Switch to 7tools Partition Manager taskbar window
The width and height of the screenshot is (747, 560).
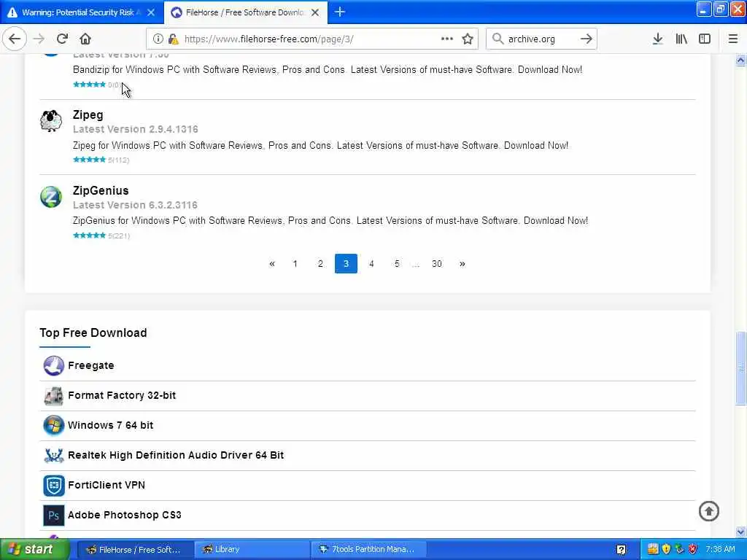pyautogui.click(x=368, y=550)
